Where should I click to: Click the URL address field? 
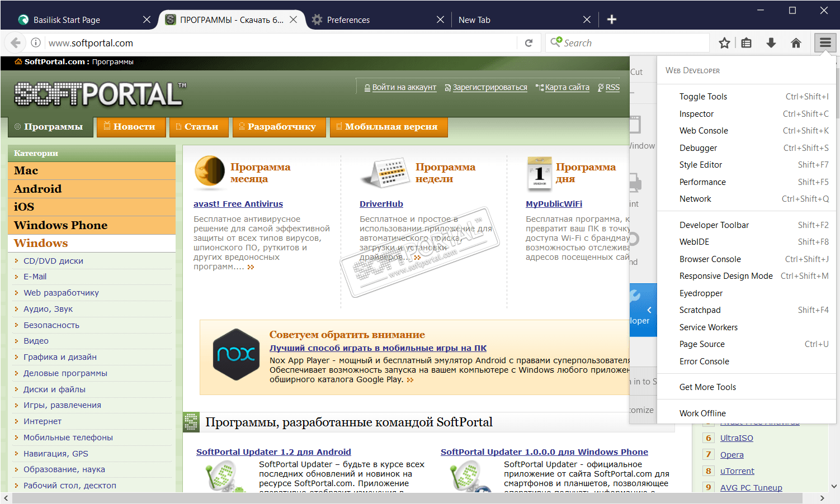(280, 43)
